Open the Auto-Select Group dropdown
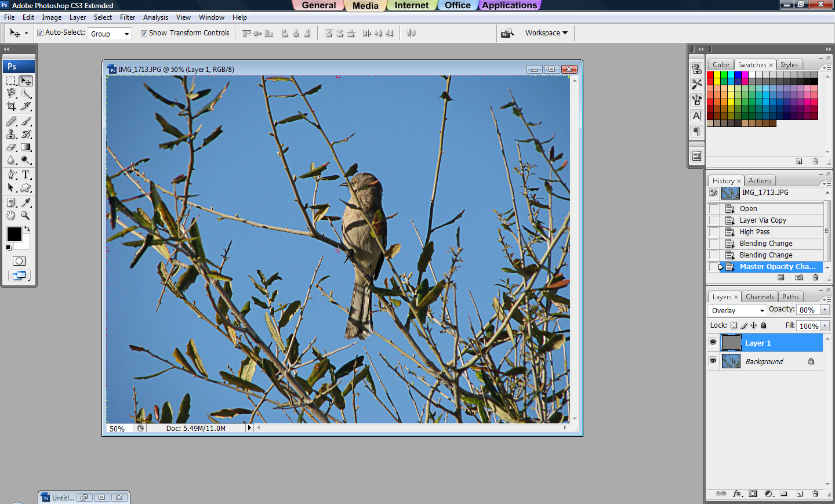The image size is (835, 504). coord(109,34)
